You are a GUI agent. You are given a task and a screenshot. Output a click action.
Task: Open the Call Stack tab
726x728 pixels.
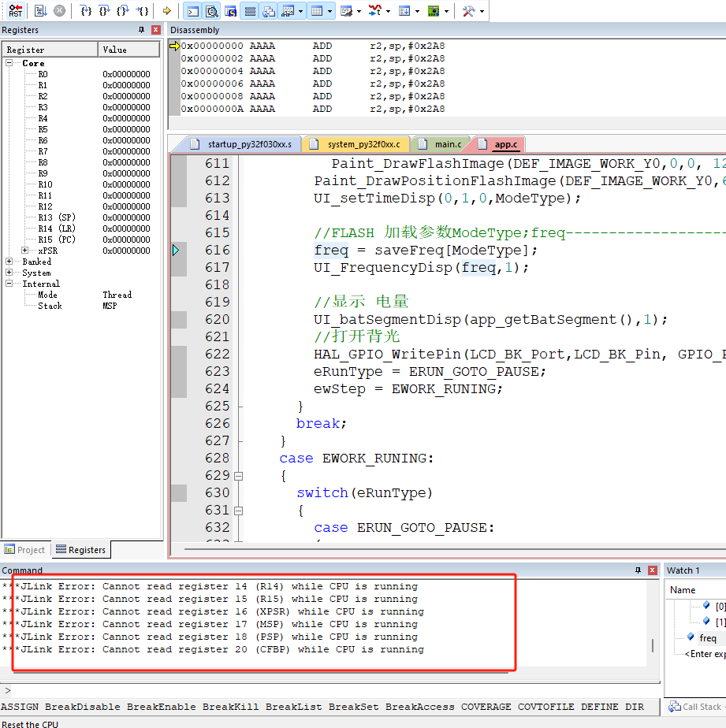(x=695, y=707)
